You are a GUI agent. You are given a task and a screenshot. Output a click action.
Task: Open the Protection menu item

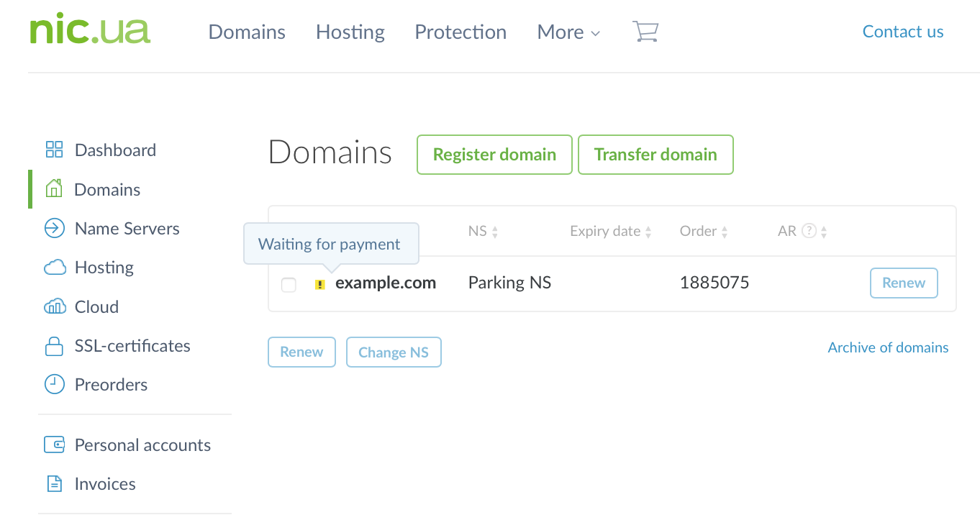(x=460, y=32)
